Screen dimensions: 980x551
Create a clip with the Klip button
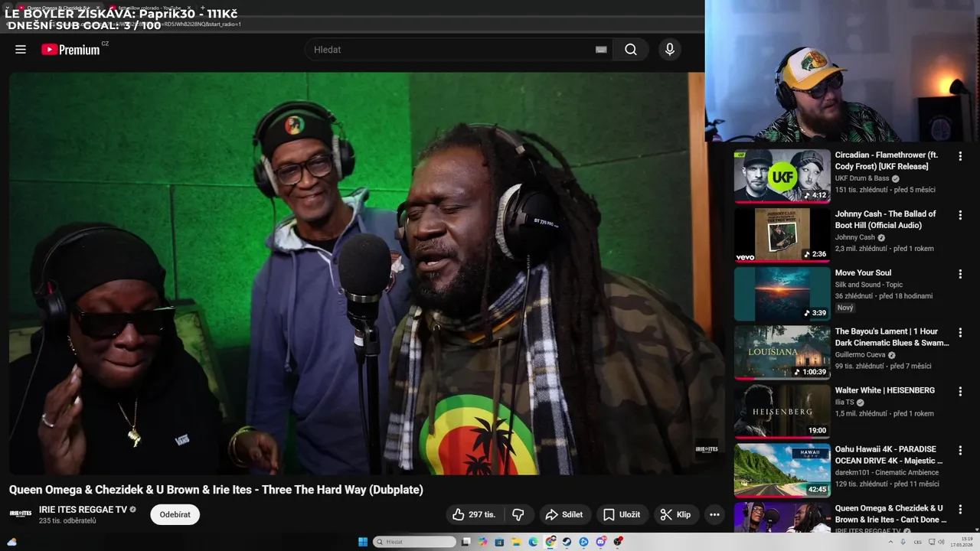pyautogui.click(x=675, y=515)
